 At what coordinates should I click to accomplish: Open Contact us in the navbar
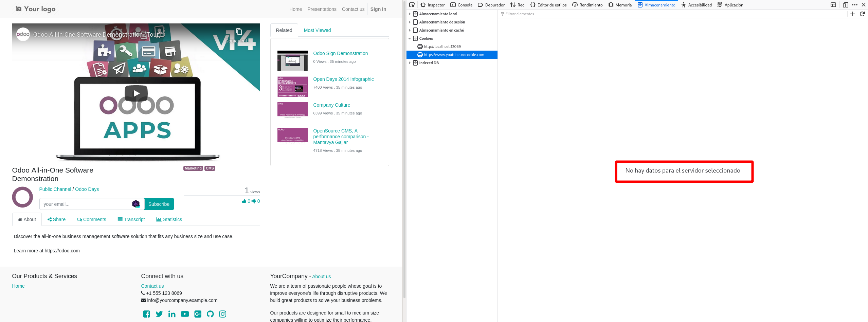353,9
